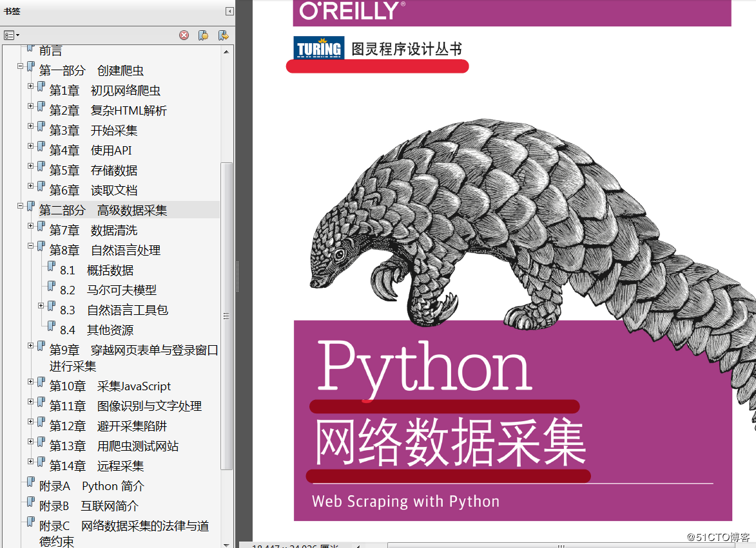This screenshot has height=548, width=756.
Task: Click bookmark icon beside 附录A Python 简介
Action: pos(31,483)
